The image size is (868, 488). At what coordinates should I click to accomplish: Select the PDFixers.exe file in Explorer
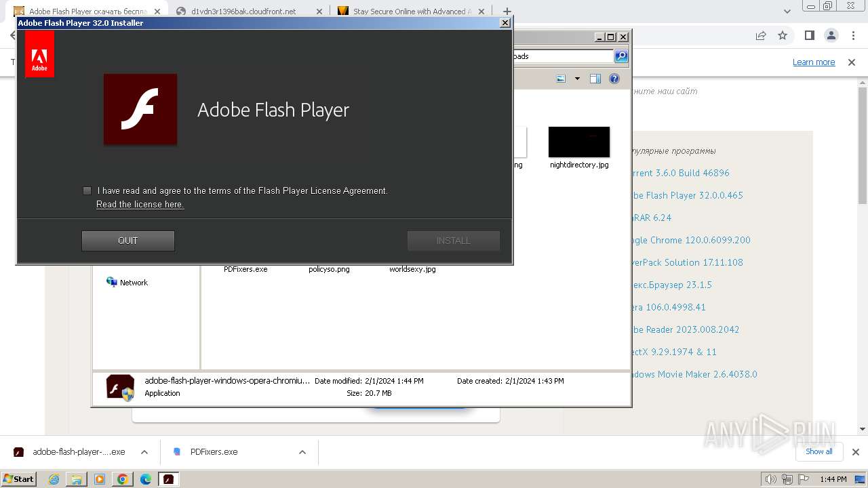click(245, 269)
